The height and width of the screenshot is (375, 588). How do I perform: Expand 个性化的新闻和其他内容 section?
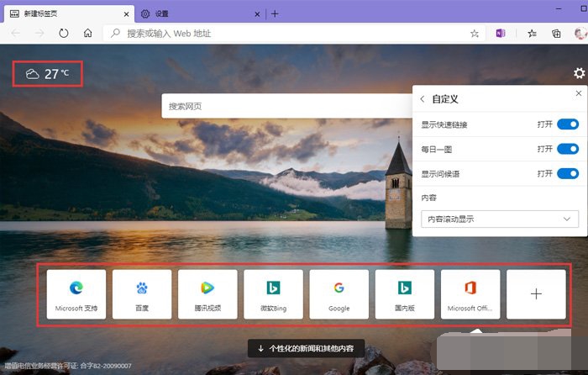306,348
